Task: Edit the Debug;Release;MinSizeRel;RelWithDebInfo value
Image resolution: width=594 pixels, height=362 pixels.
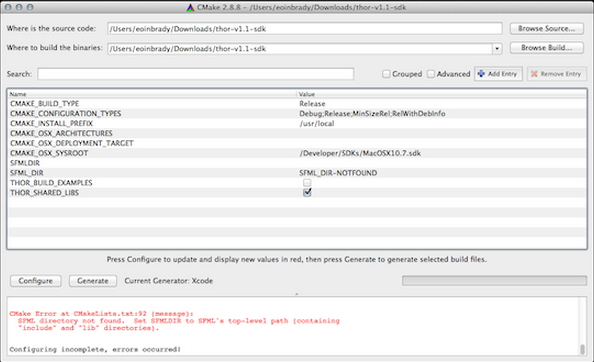Action: point(372,114)
